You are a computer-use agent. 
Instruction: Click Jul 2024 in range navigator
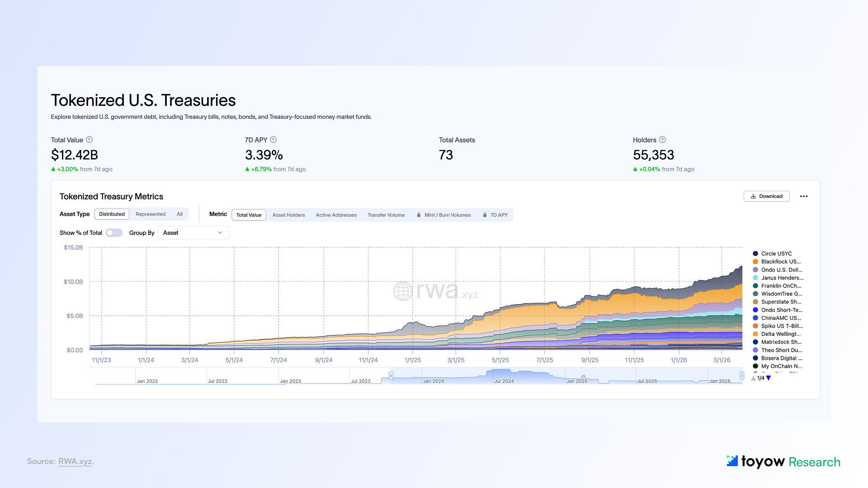point(504,381)
